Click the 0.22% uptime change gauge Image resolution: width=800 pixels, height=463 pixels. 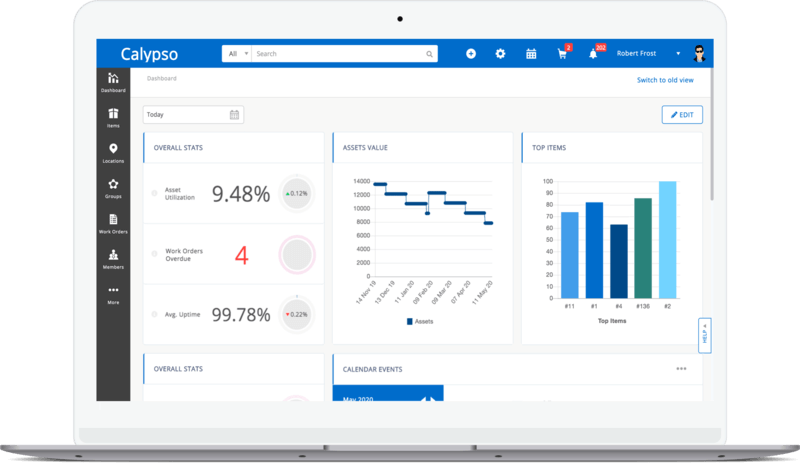297,314
